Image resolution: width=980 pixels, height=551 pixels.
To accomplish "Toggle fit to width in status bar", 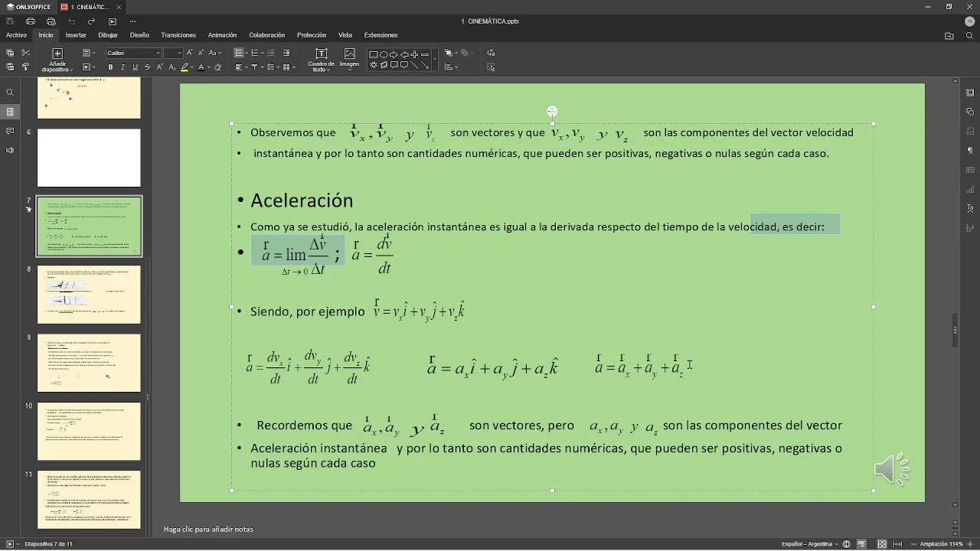I will click(898, 544).
